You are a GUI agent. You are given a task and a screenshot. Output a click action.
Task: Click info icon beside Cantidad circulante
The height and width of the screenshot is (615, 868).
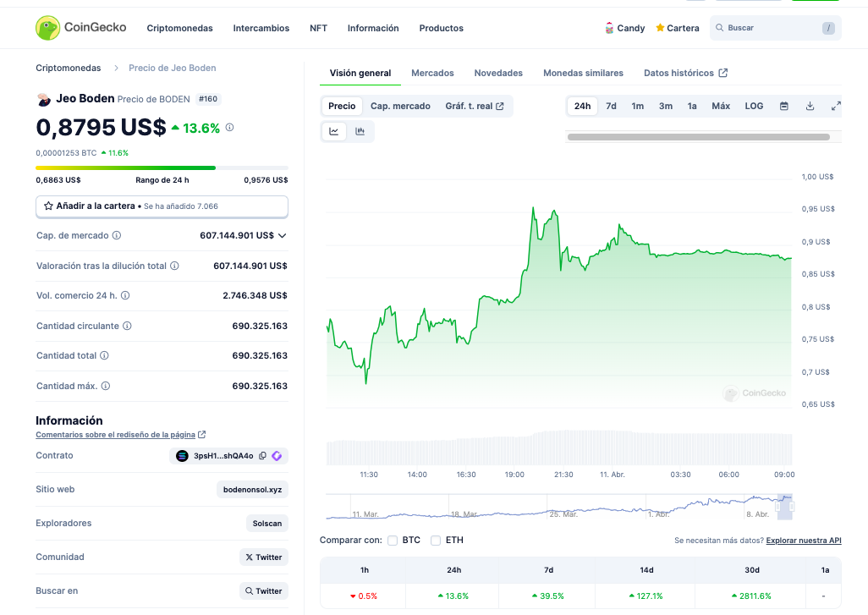coord(127,326)
